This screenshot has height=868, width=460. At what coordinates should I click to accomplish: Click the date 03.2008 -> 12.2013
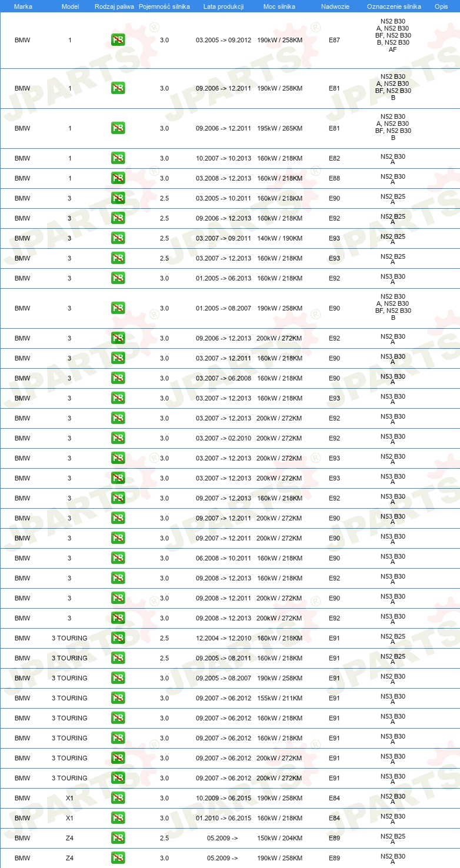coord(224,178)
